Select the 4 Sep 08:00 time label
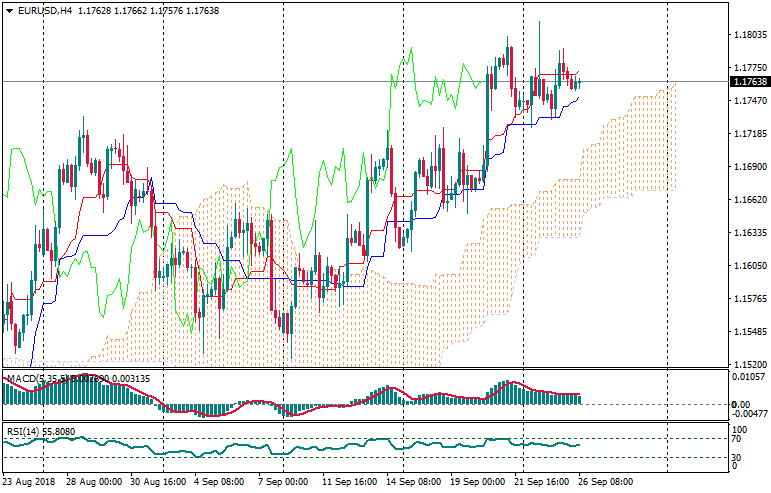Screen dimensions: 771x493 (219, 482)
